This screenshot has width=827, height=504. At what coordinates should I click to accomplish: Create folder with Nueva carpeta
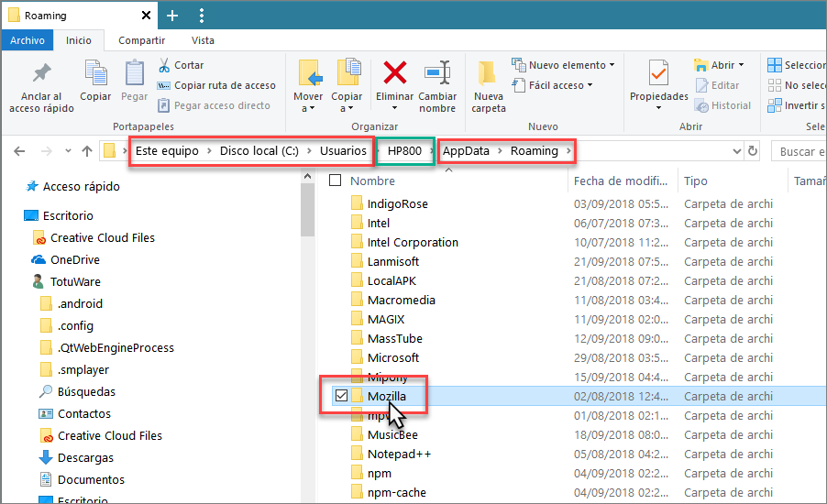(x=489, y=86)
